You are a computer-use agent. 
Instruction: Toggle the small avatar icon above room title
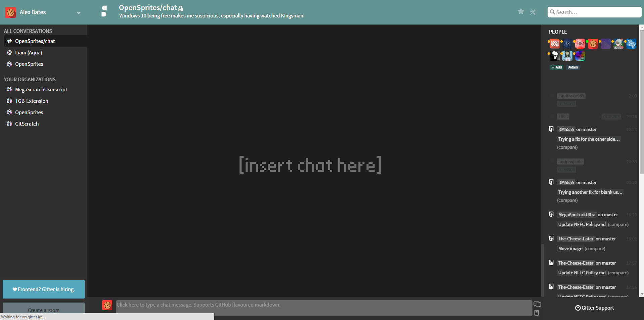pyautogui.click(x=104, y=11)
